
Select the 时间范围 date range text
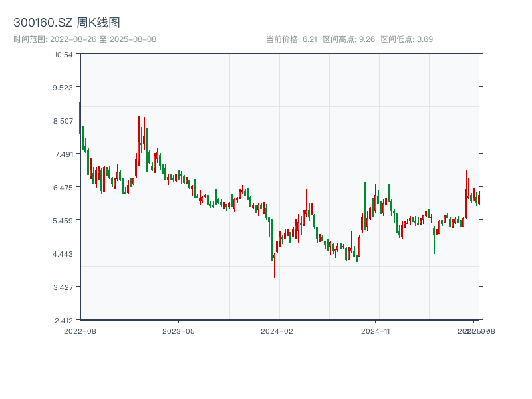pos(85,39)
